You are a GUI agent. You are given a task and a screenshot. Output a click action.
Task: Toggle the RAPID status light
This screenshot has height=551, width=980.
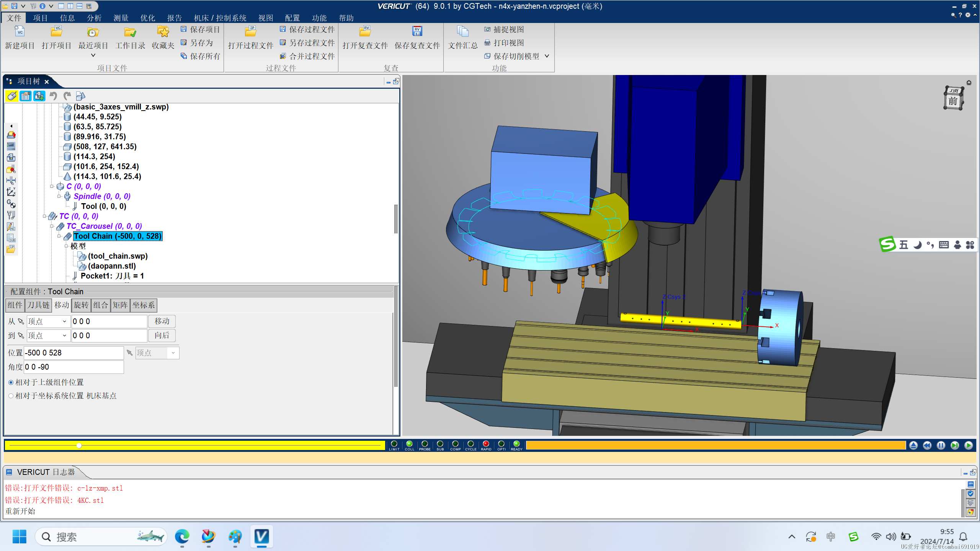pyautogui.click(x=486, y=444)
